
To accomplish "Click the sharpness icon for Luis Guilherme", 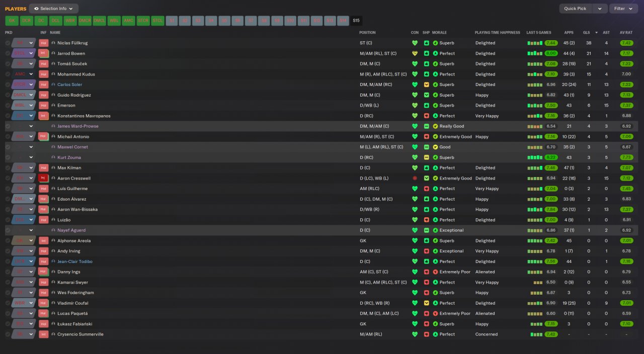I will pyautogui.click(x=427, y=189).
